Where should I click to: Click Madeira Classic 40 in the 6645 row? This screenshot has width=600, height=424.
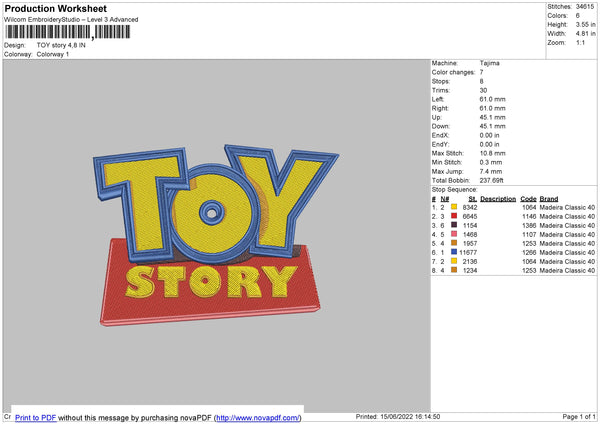coord(567,216)
